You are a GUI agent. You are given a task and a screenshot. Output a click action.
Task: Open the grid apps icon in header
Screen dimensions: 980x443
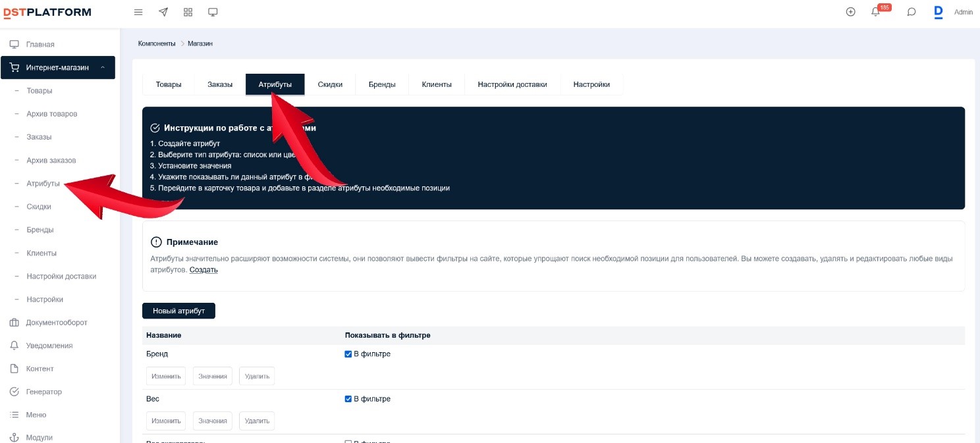tap(188, 12)
